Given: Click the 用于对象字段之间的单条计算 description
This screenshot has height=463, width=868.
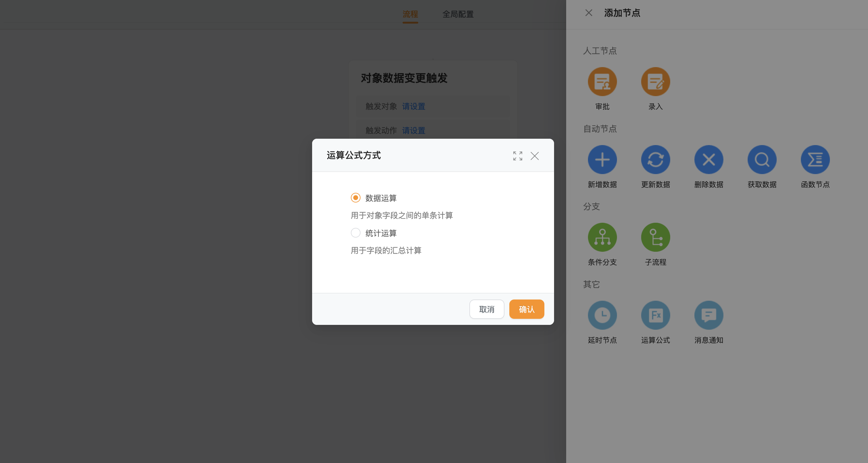Looking at the screenshot, I should tap(402, 215).
